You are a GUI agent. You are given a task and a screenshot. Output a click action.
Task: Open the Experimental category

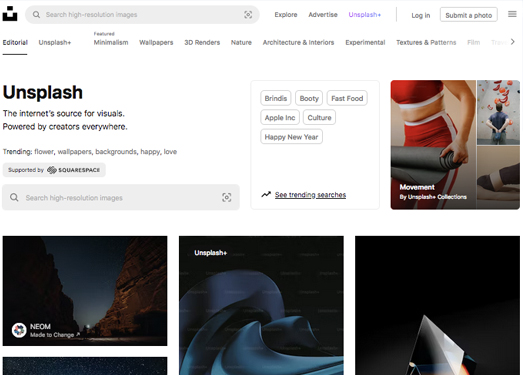click(x=365, y=42)
